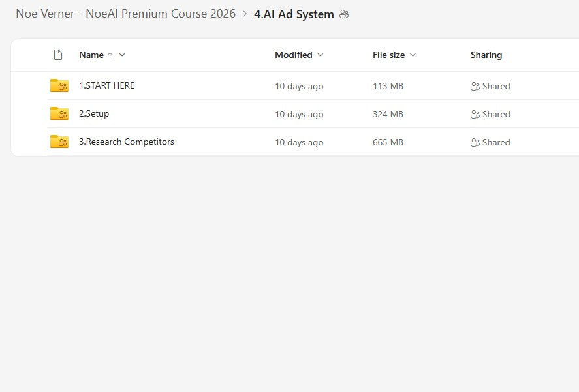Click shared people icon in 2.Setup row
579x392 pixels.
click(x=475, y=114)
